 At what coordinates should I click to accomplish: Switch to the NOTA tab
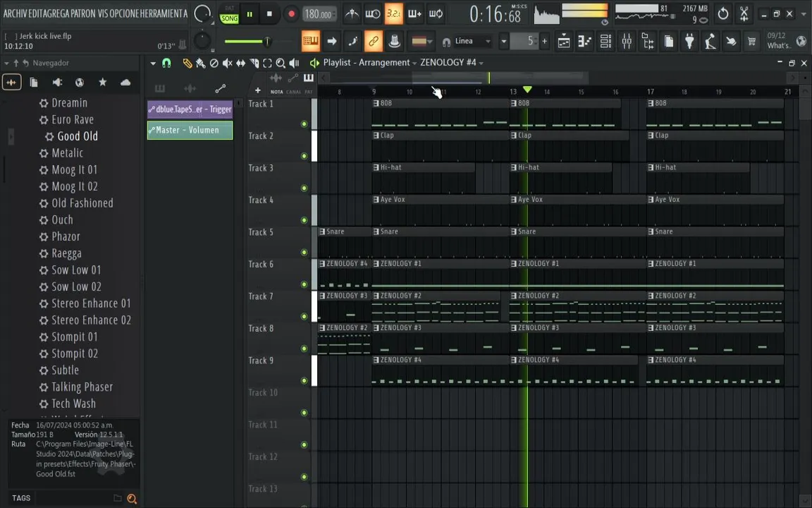(276, 92)
